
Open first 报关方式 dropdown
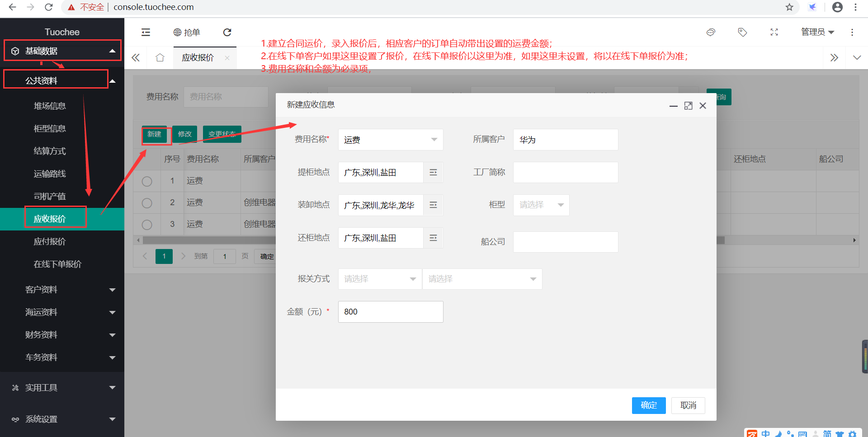point(380,279)
